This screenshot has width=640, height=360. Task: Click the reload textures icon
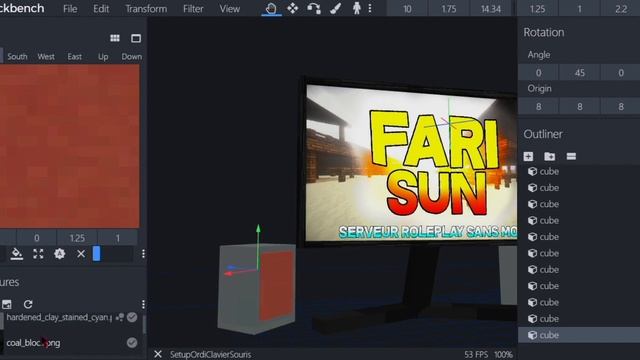point(28,304)
